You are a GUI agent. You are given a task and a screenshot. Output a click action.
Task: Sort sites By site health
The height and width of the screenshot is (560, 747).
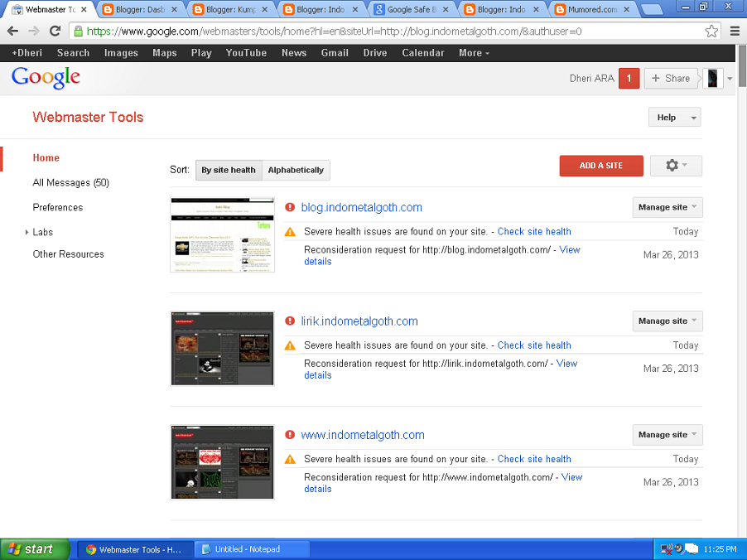click(229, 170)
